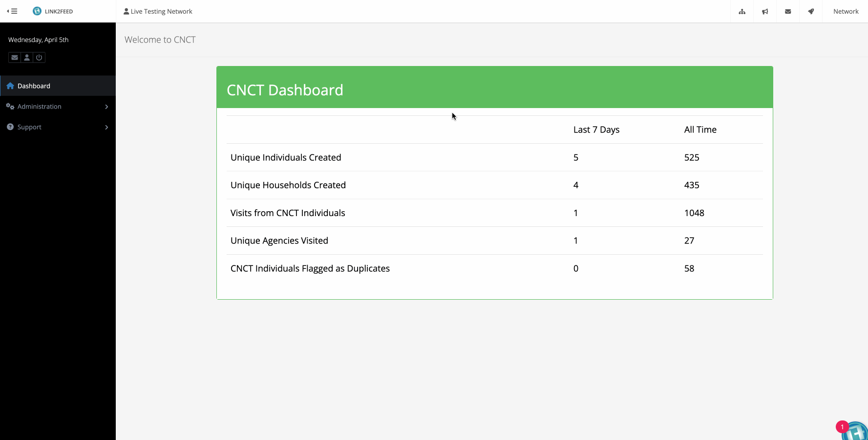Click the Home icon beside Dashboard

[10, 86]
